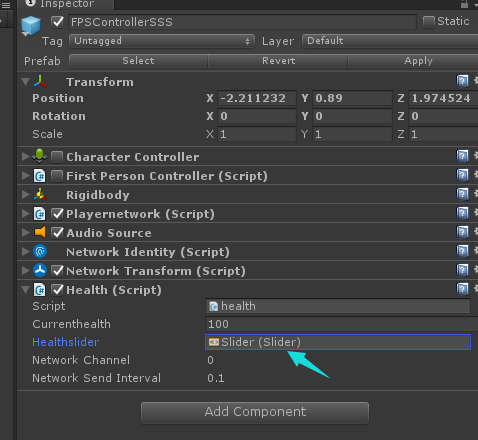This screenshot has height=440, width=478.
Task: Open help for Network Transform script
Action: coord(462,270)
